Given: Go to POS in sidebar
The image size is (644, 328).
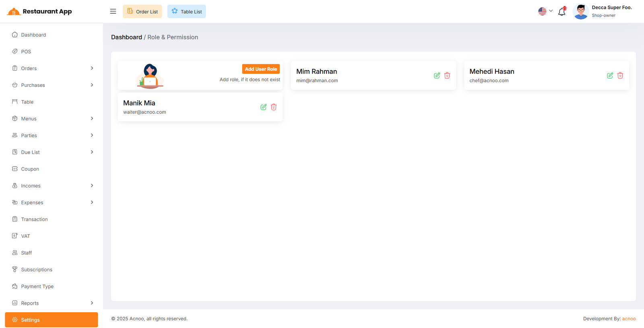Looking at the screenshot, I should pyautogui.click(x=26, y=52).
